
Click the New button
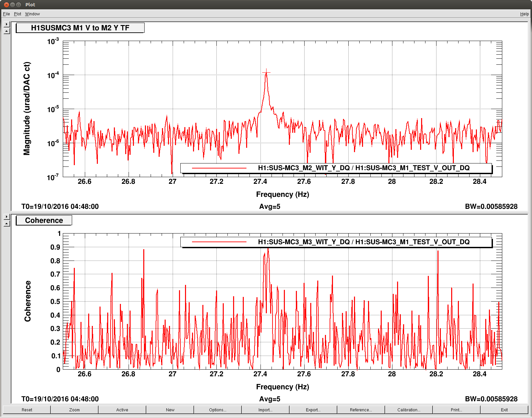pyautogui.click(x=170, y=410)
